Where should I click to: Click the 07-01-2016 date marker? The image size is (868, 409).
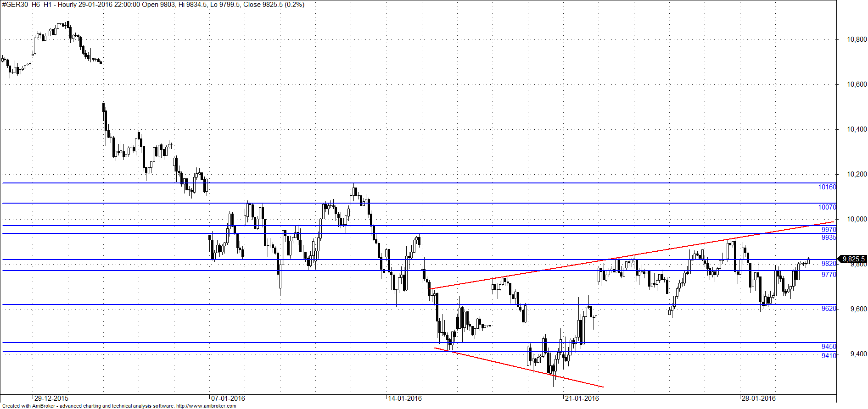coord(228,398)
